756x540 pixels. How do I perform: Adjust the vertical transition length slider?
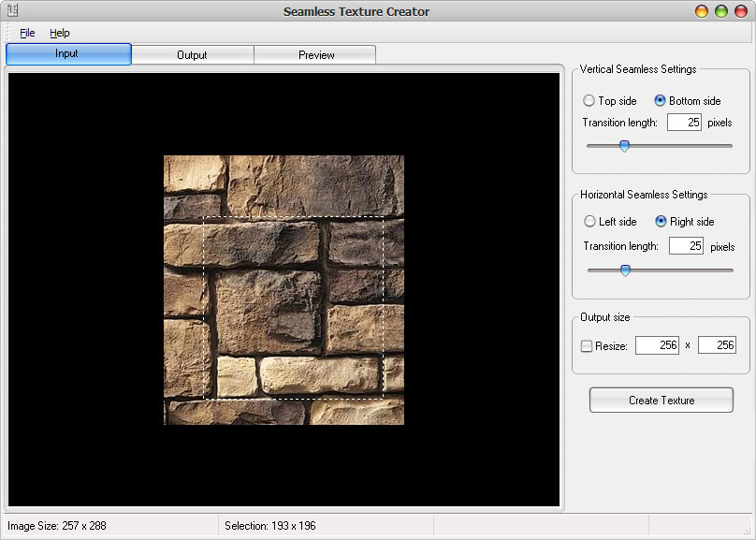pyautogui.click(x=624, y=146)
